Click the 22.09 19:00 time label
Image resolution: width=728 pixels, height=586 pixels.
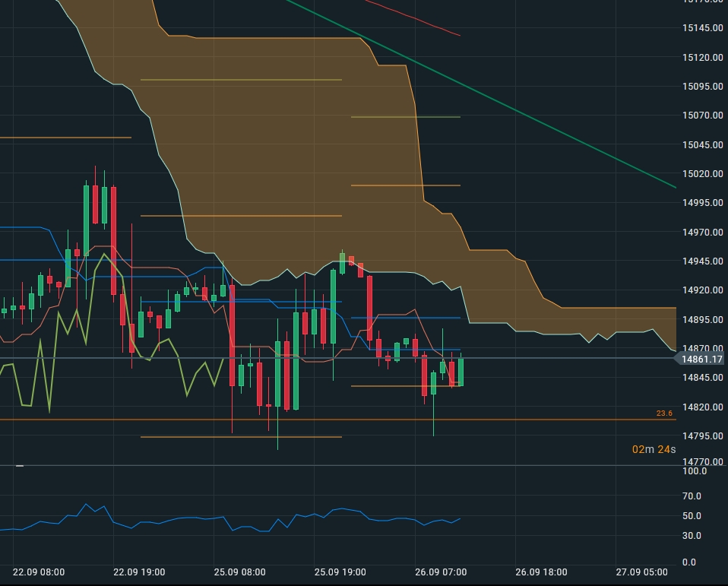click(139, 572)
